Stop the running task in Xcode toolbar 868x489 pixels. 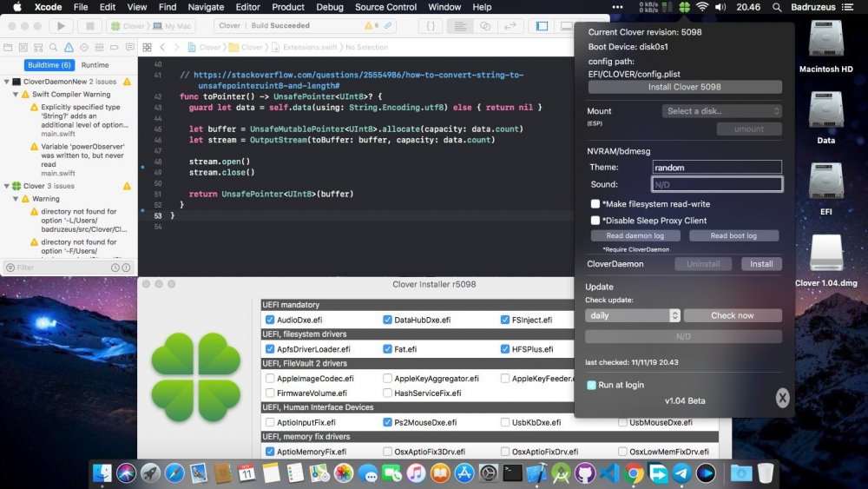pyautogui.click(x=89, y=25)
